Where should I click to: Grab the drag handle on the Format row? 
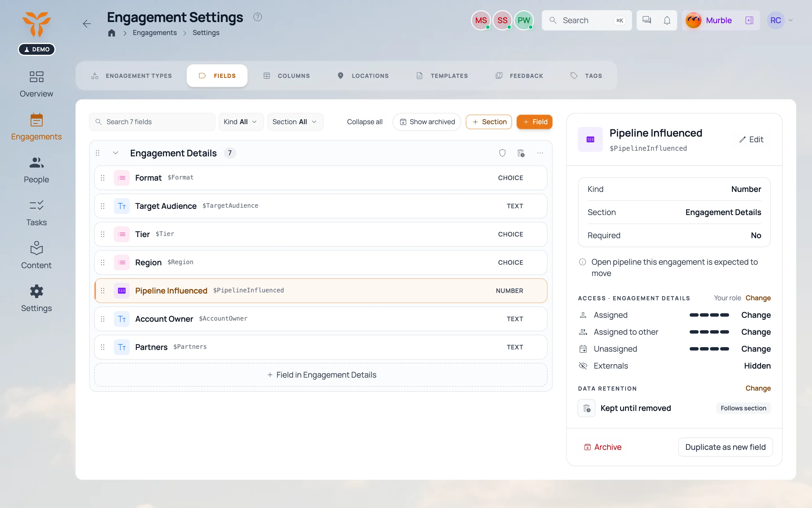tap(103, 178)
